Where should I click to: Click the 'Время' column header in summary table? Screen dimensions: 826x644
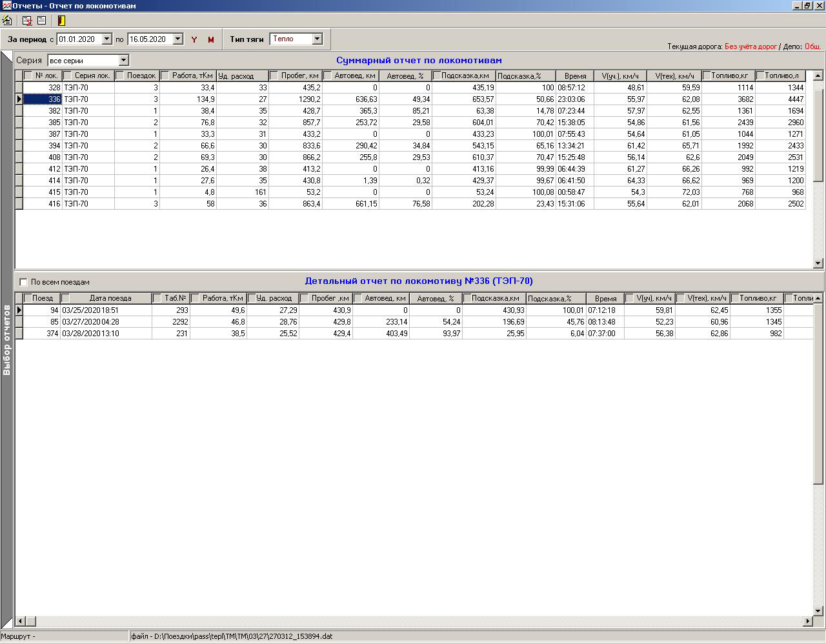coord(574,76)
